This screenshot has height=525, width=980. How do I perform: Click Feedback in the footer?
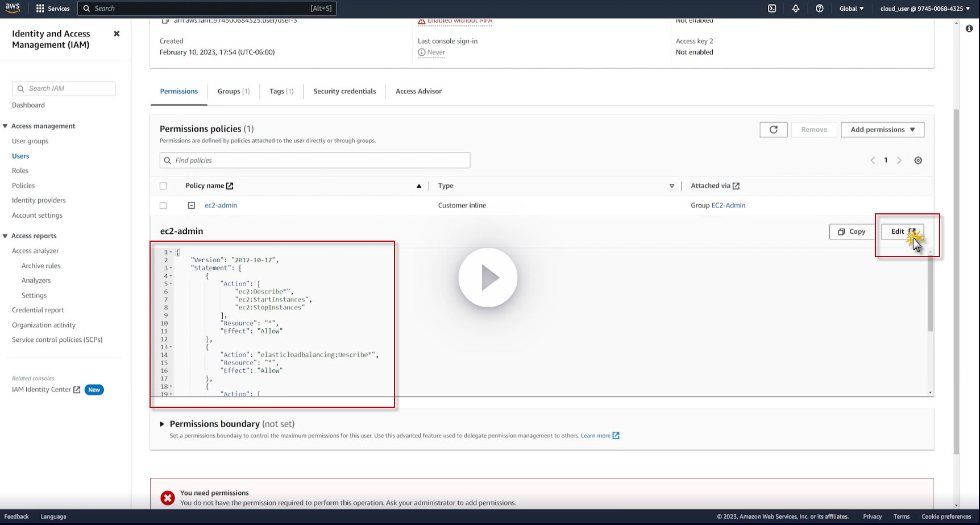[16, 516]
